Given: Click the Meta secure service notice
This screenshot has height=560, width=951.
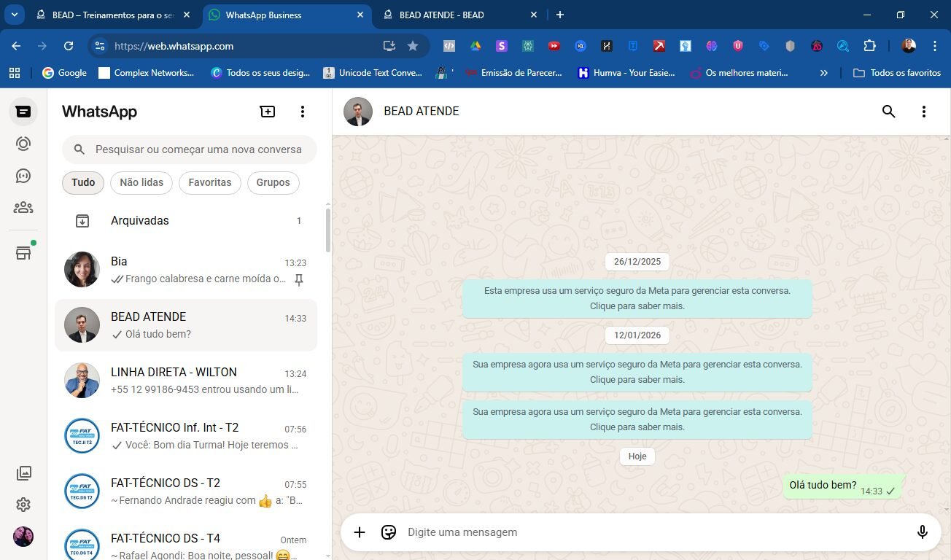Looking at the screenshot, I should 637,298.
